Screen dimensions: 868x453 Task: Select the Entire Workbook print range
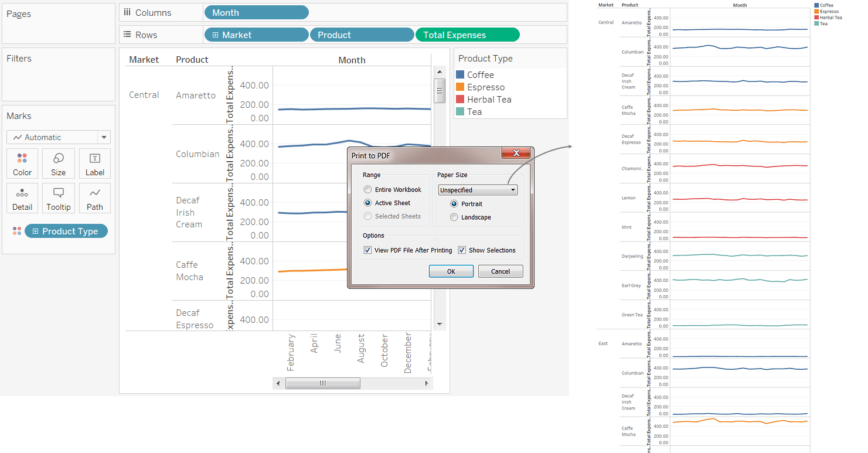368,189
